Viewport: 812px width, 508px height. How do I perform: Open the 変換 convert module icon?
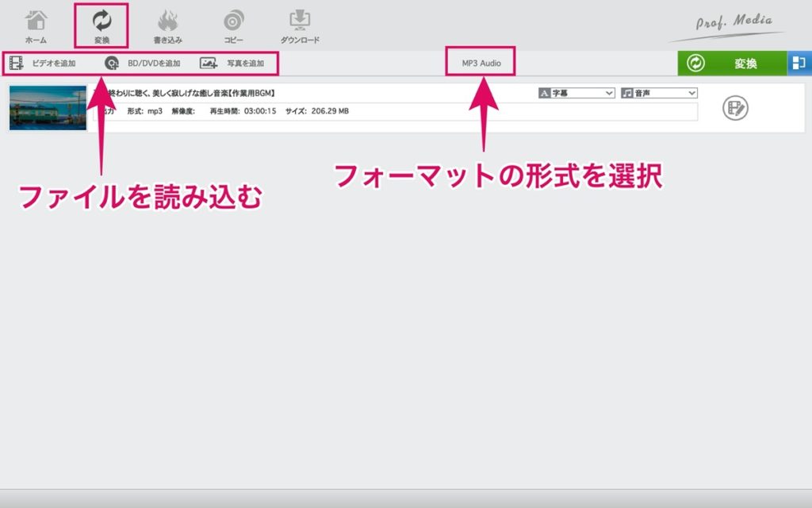(x=102, y=21)
